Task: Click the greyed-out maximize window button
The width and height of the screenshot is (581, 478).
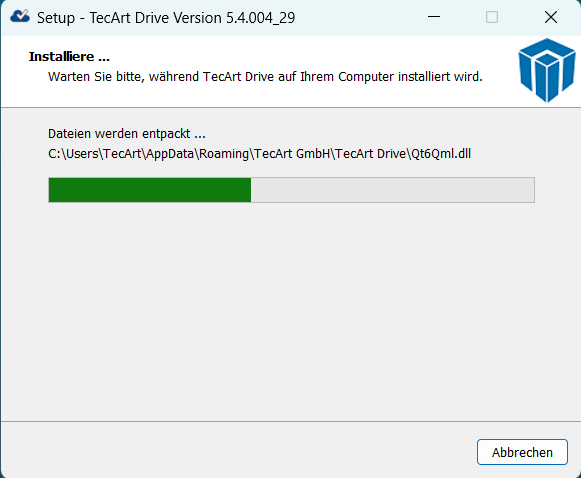Action: tap(492, 17)
